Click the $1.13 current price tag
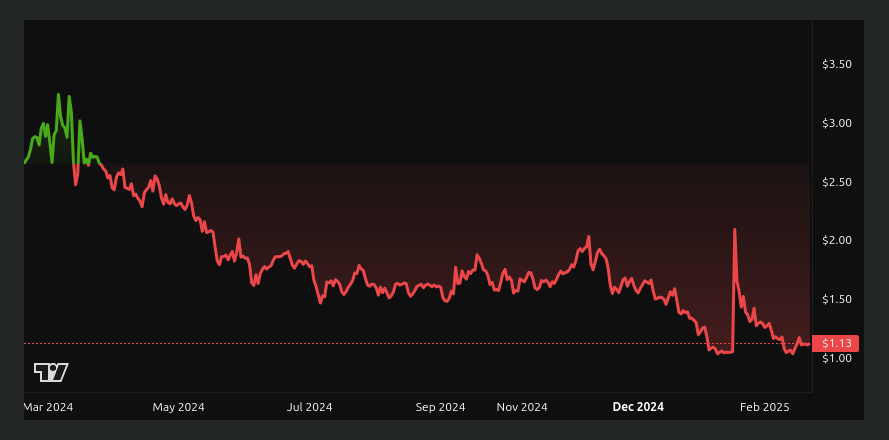889x440 pixels. (835, 344)
